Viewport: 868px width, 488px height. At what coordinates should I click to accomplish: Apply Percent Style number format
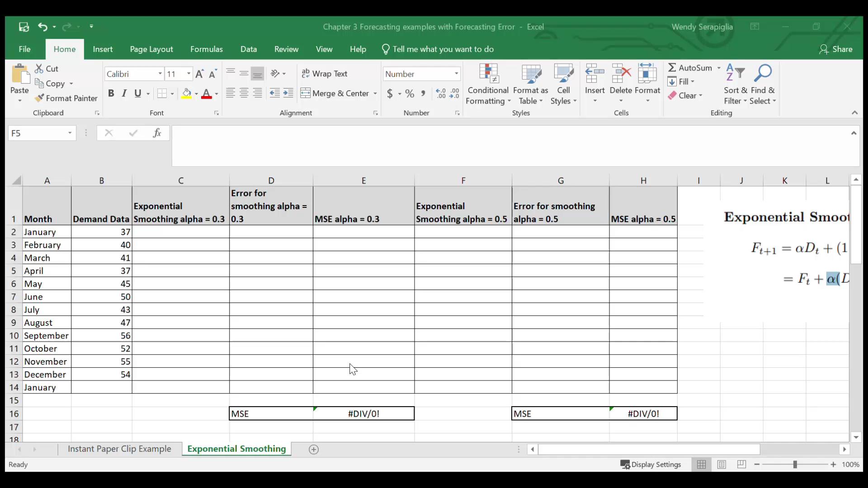(409, 93)
